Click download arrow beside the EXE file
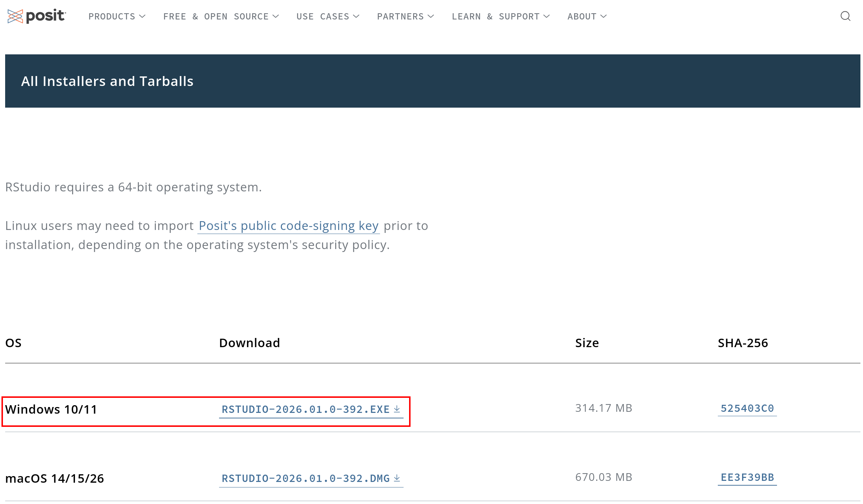 (x=397, y=409)
